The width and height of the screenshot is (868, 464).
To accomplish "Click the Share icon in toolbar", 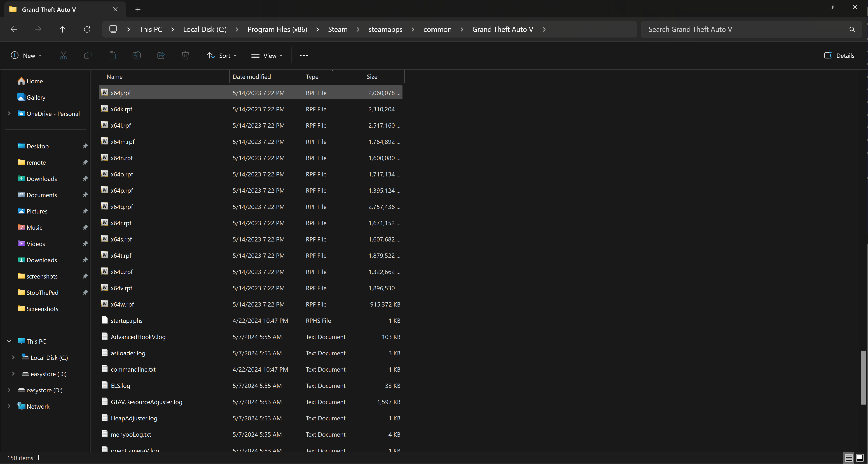I will click(161, 56).
